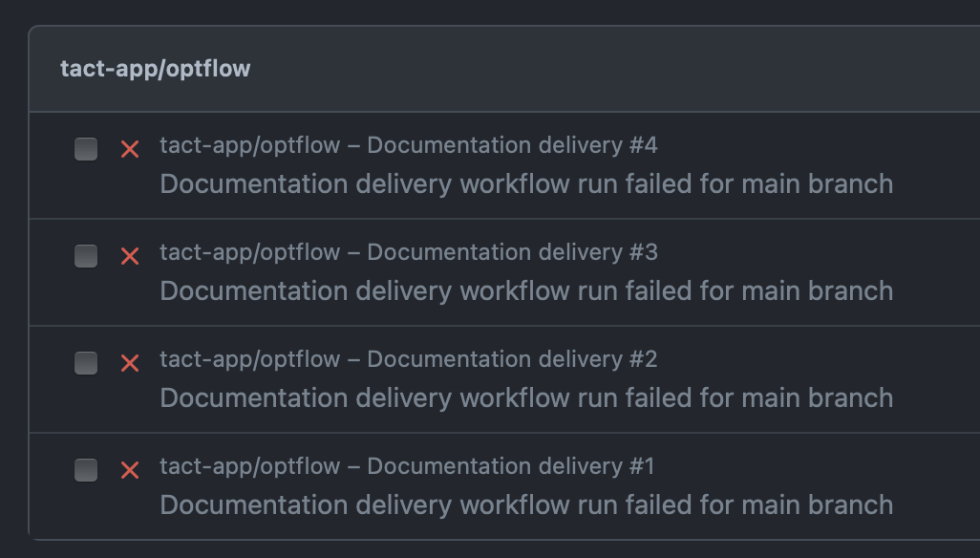980x558 pixels.
Task: Click the failure message under run #4
Action: click(x=525, y=183)
